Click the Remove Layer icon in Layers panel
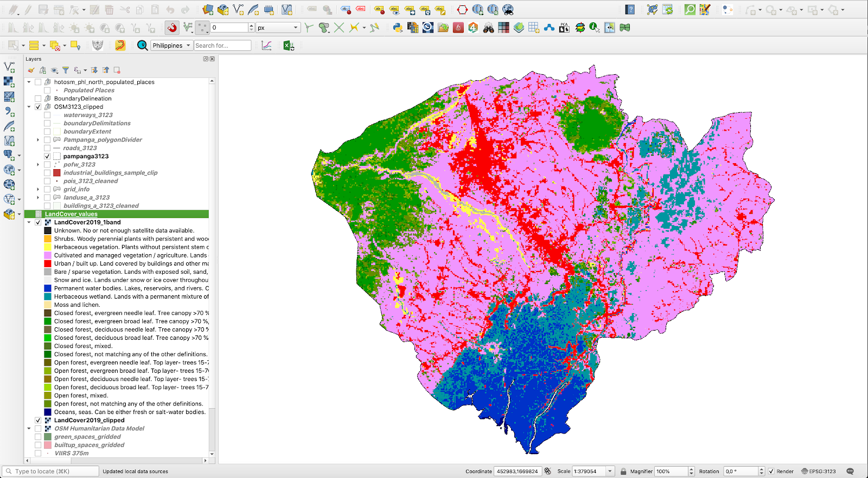Image resolution: width=868 pixels, height=478 pixels. [x=117, y=70]
